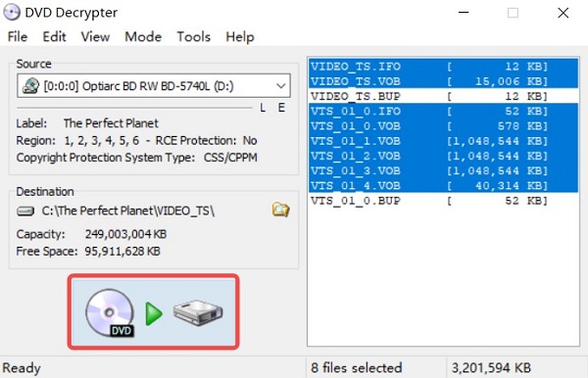Select VIDEO_TS.BUP in the file list
This screenshot has width=588, height=378.
tap(443, 96)
